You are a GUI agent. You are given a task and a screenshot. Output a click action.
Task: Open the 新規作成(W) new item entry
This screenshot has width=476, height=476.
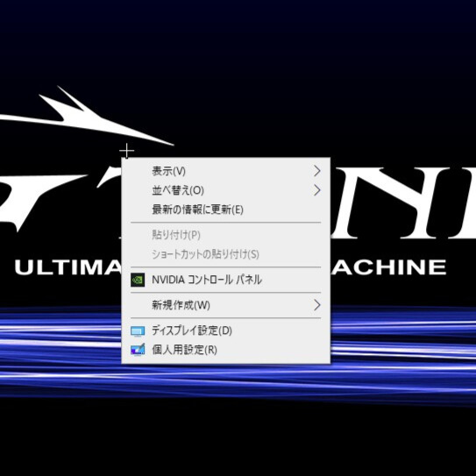(226, 305)
